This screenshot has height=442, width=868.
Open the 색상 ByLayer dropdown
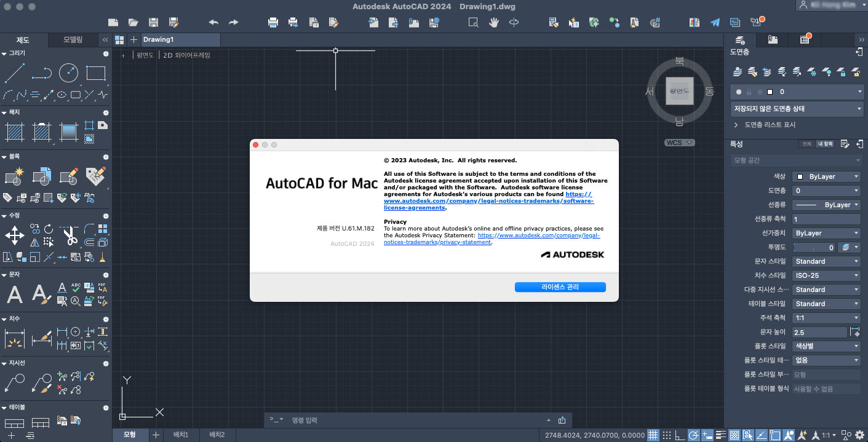coord(826,176)
